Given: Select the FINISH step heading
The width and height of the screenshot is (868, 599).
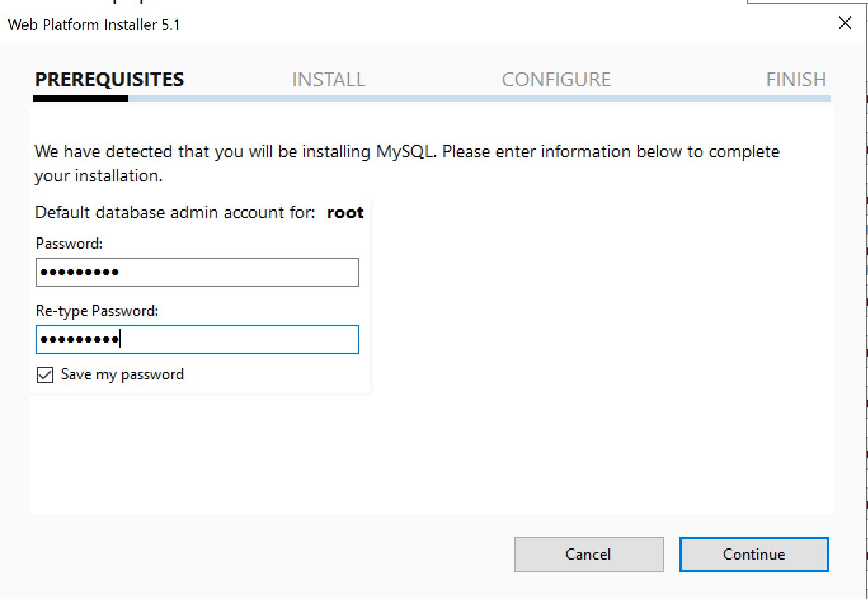Looking at the screenshot, I should pos(796,79).
